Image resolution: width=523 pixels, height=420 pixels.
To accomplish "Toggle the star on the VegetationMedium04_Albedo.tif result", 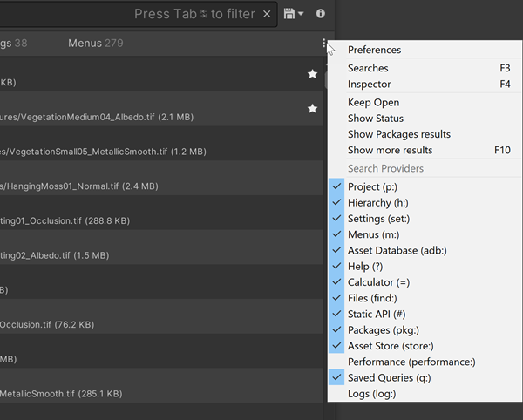I will coord(312,108).
